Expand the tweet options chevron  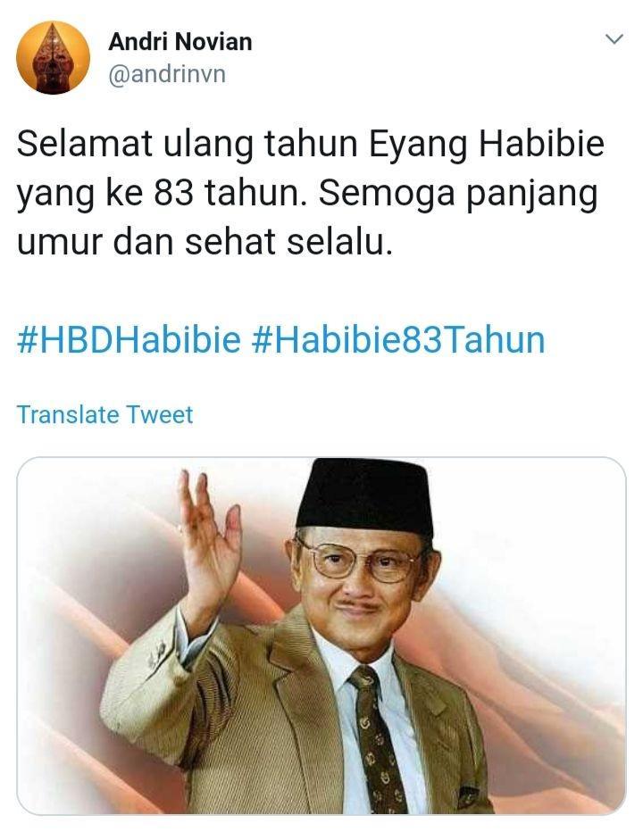pyautogui.click(x=614, y=39)
